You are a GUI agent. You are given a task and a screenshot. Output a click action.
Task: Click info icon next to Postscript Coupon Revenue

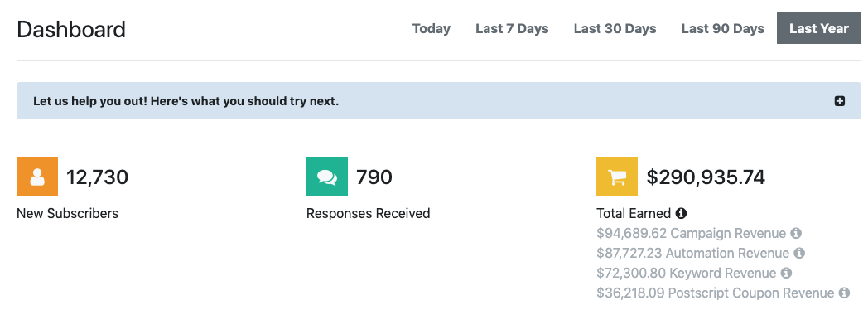click(x=844, y=293)
